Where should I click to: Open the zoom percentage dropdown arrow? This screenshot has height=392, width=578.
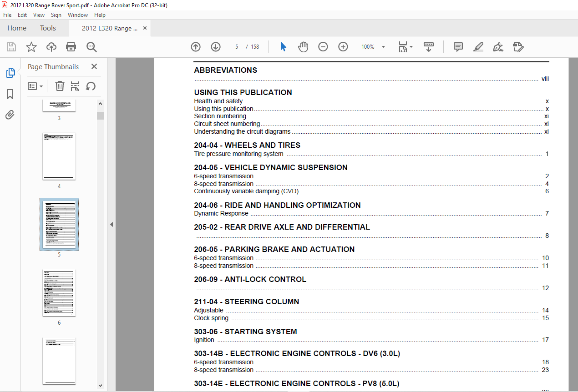383,47
